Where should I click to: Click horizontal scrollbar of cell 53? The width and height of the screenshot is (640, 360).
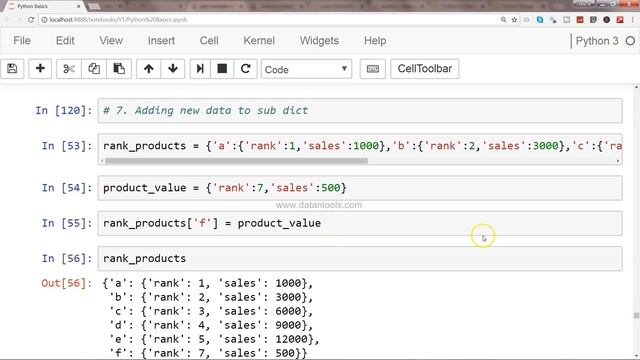pyautogui.click(x=236, y=161)
